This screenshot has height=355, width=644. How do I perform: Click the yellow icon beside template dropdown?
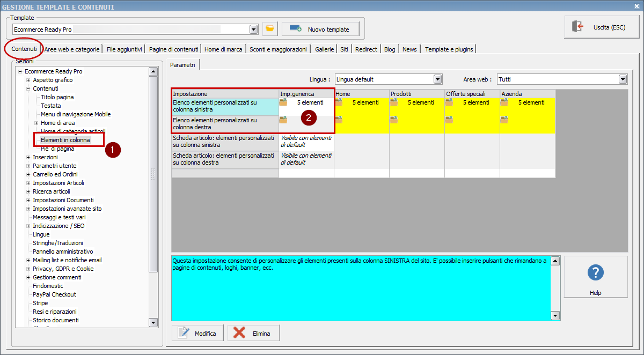click(270, 29)
